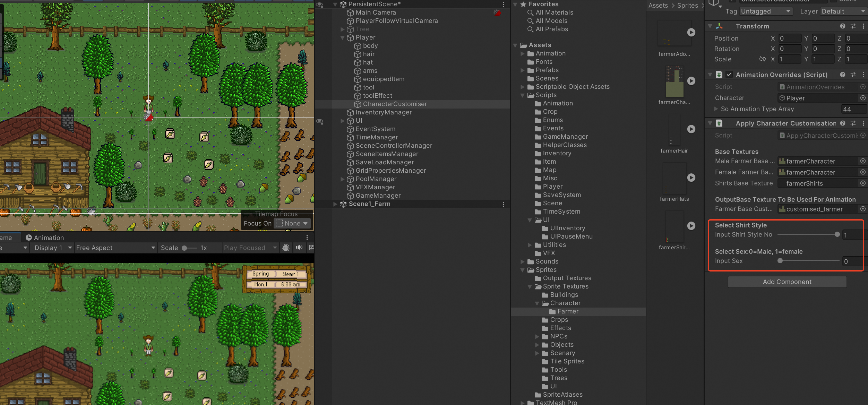Click the stats grid icon in Game toolbar
The height and width of the screenshot is (405, 868).
pyautogui.click(x=311, y=248)
